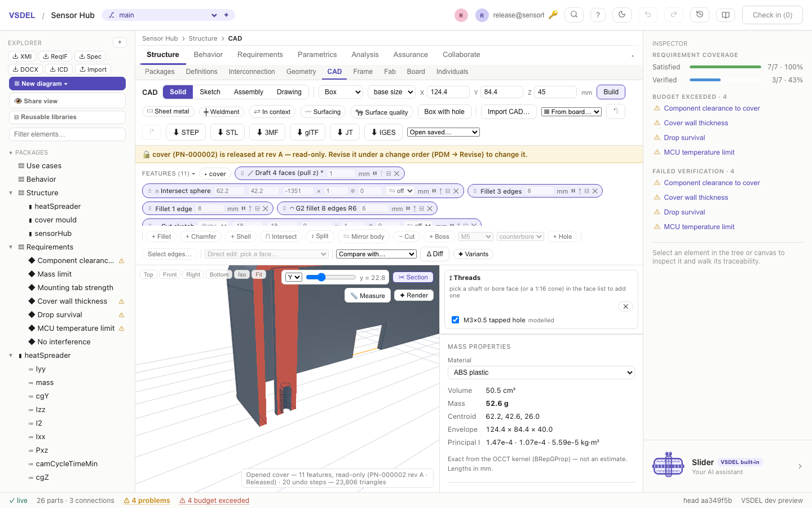Toggle dark mode with the moon icon

click(x=622, y=15)
